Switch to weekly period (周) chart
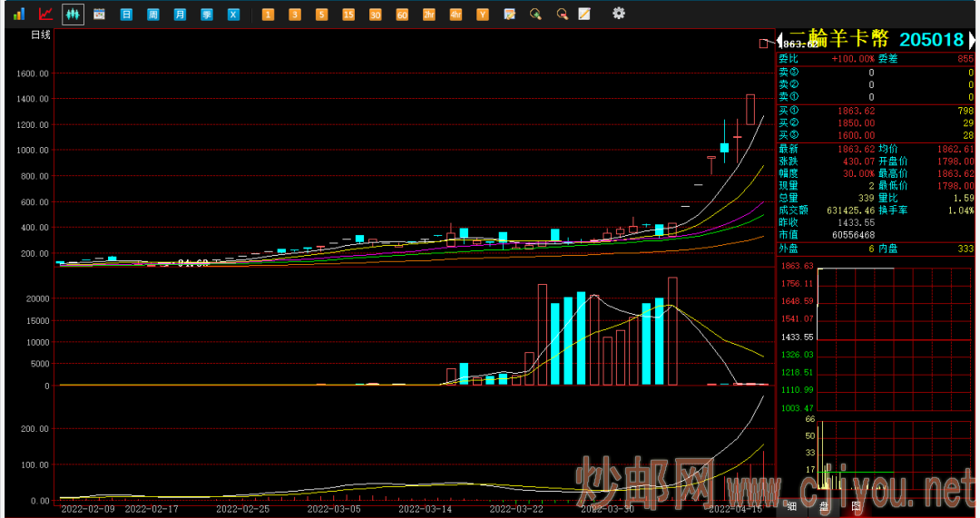The width and height of the screenshot is (980, 518). (x=153, y=15)
